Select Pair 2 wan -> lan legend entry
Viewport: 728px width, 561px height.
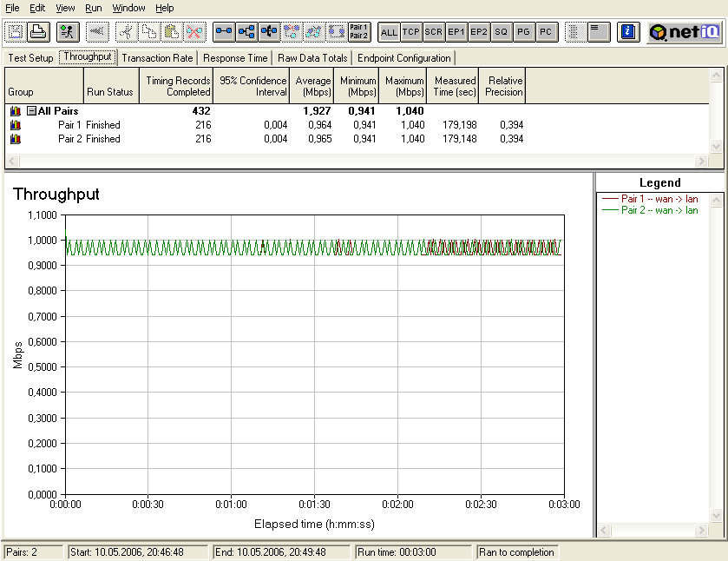click(x=659, y=210)
